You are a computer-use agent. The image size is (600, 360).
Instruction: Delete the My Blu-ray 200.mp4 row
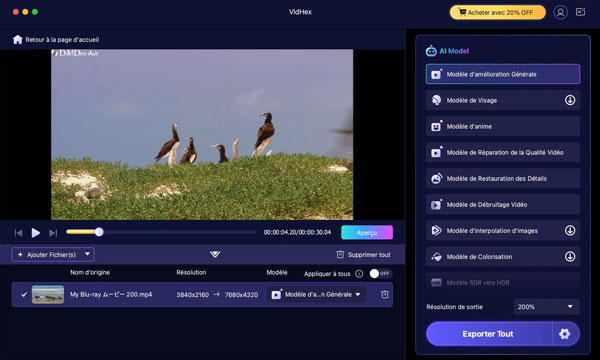(x=385, y=294)
